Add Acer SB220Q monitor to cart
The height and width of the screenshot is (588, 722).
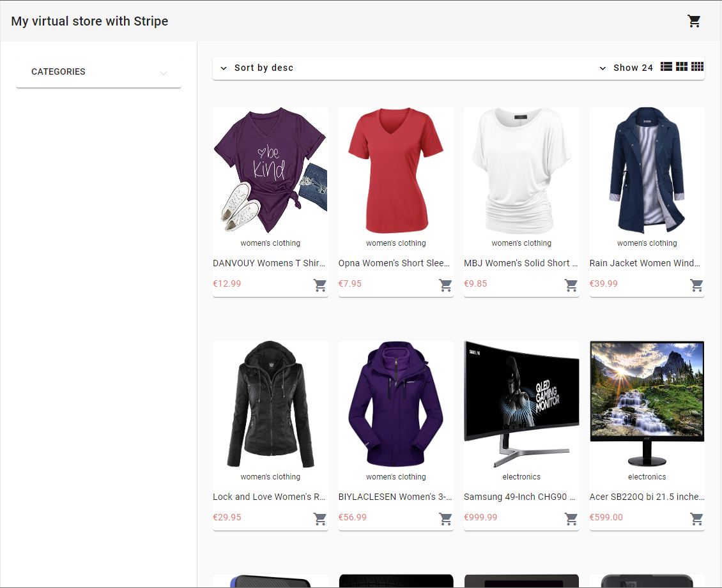click(696, 519)
